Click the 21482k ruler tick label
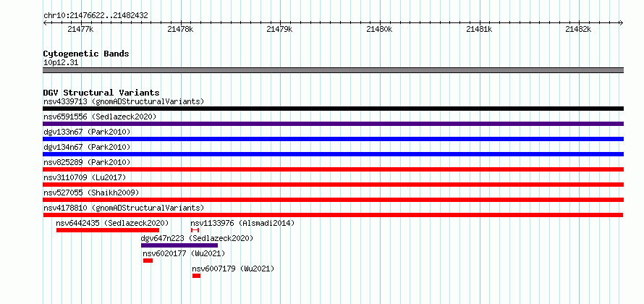Screen dimensions: 644x304 tap(578, 29)
